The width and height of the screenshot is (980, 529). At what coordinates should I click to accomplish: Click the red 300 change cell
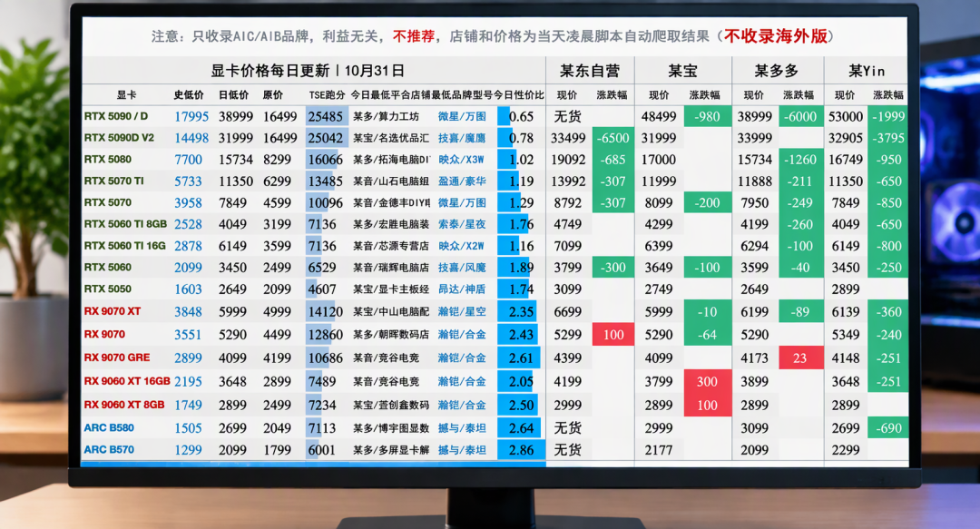pyautogui.click(x=708, y=381)
